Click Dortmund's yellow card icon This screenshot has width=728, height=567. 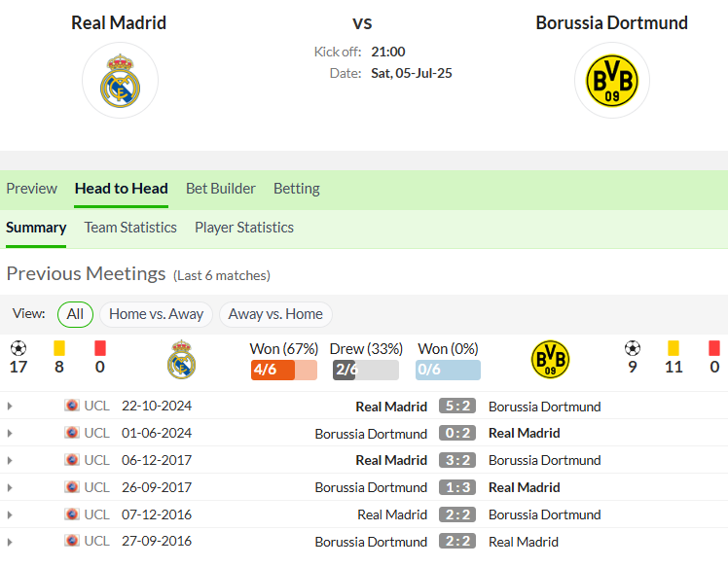(673, 348)
